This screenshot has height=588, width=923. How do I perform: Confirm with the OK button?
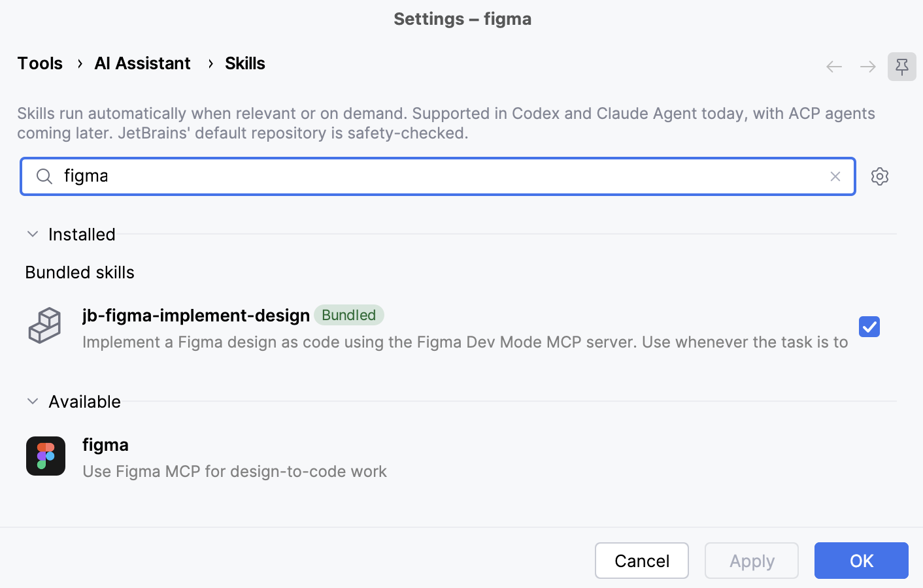(x=862, y=561)
